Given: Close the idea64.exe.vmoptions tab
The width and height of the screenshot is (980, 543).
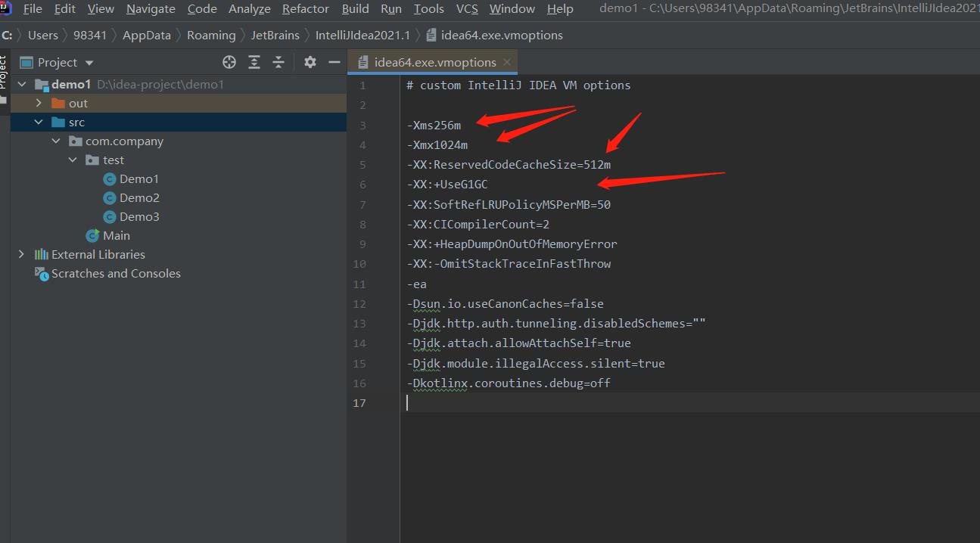Looking at the screenshot, I should pos(507,63).
